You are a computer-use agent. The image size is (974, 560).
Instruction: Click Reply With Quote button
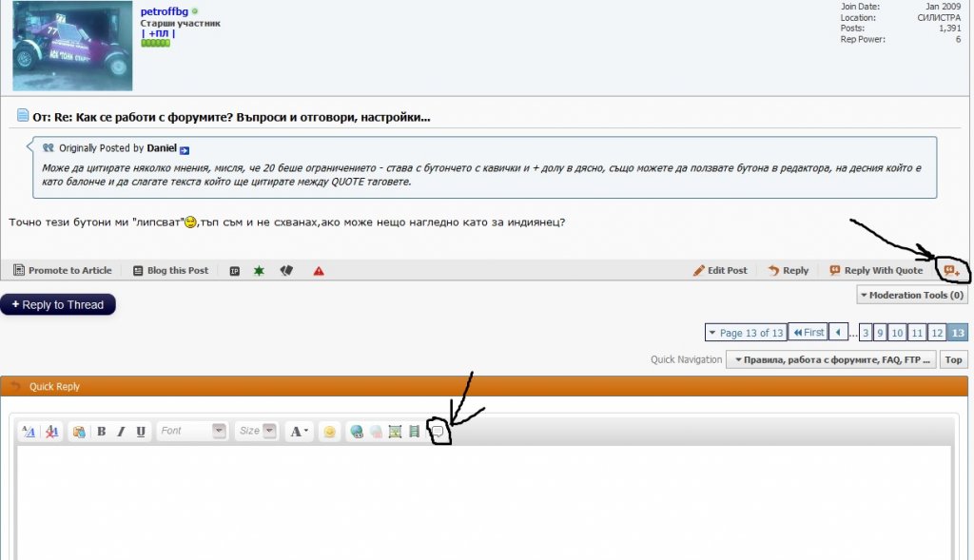pos(876,270)
